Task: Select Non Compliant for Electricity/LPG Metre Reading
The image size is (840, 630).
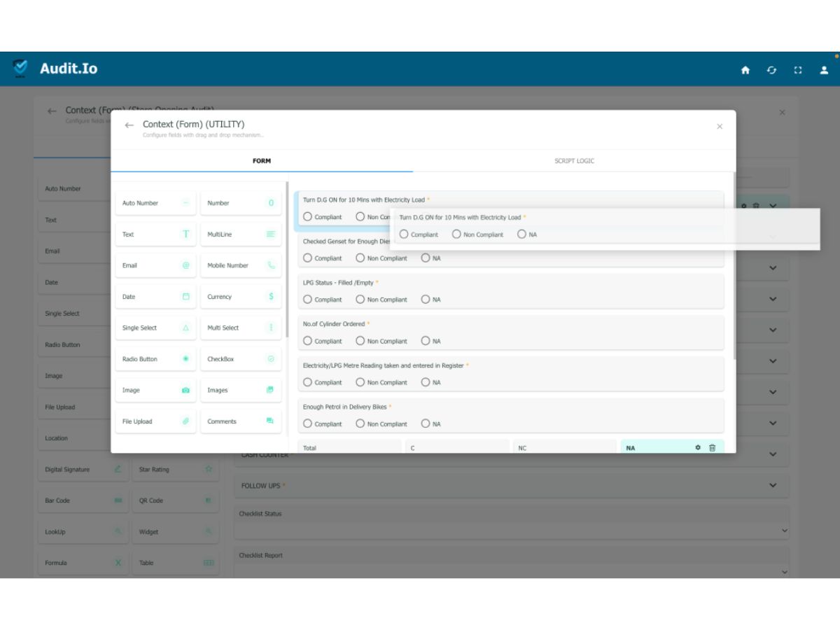Action: click(x=360, y=382)
